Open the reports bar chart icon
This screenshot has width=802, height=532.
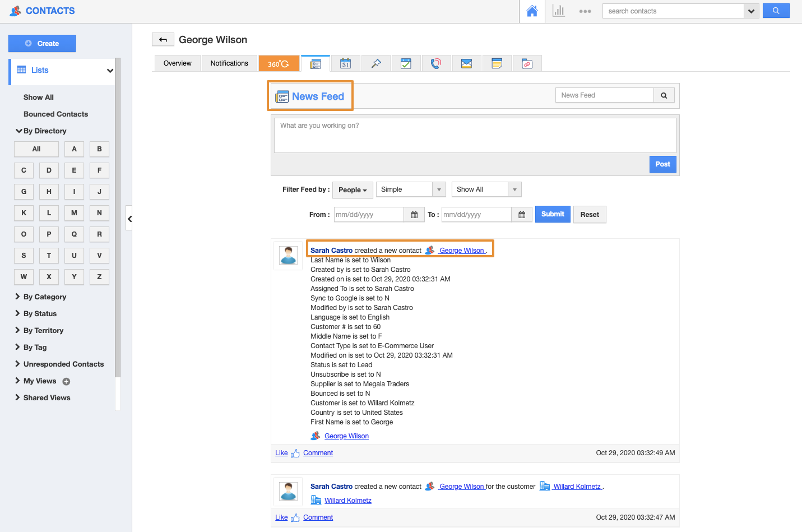[558, 11]
